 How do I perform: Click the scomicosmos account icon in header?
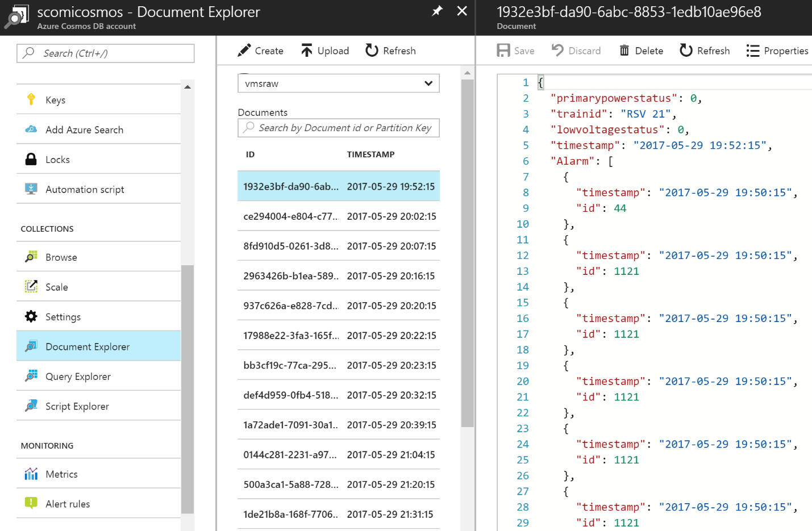click(x=15, y=17)
